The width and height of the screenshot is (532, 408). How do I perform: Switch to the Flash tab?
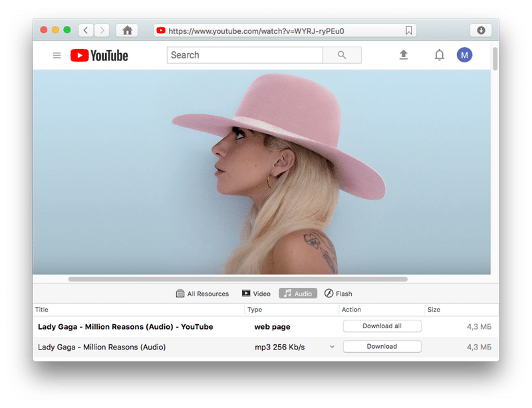(338, 293)
